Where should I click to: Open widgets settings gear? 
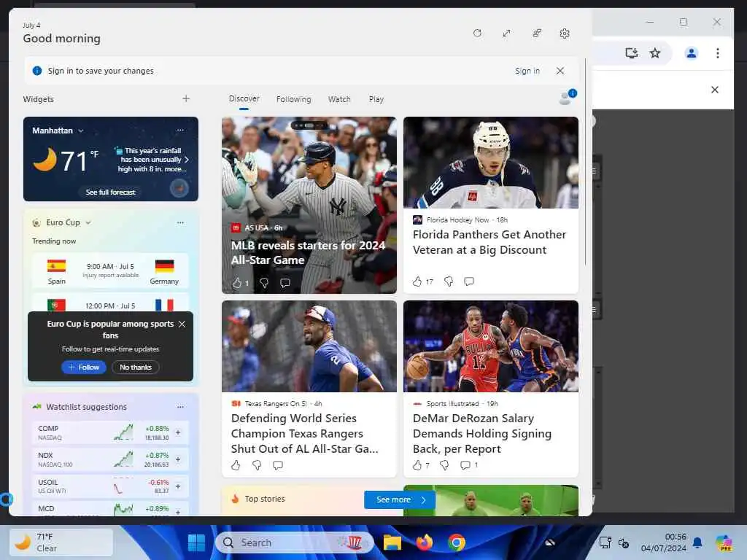pyautogui.click(x=565, y=34)
